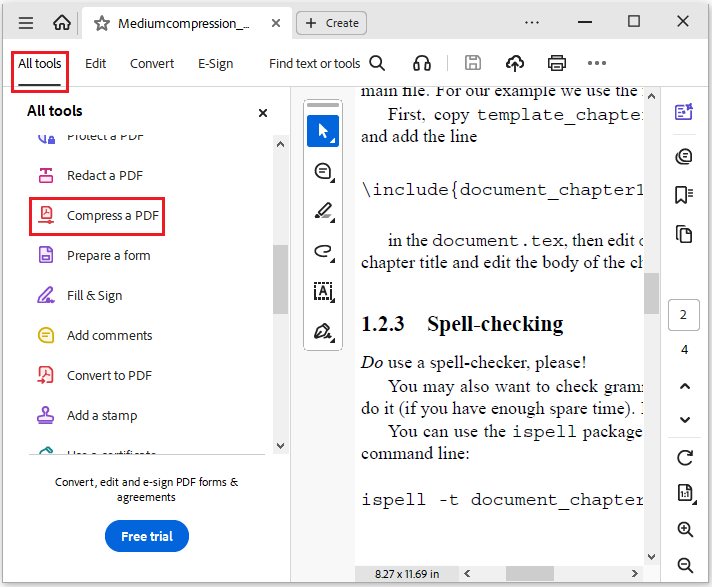Open the hamburger main menu
The image size is (712, 587).
[x=26, y=23]
